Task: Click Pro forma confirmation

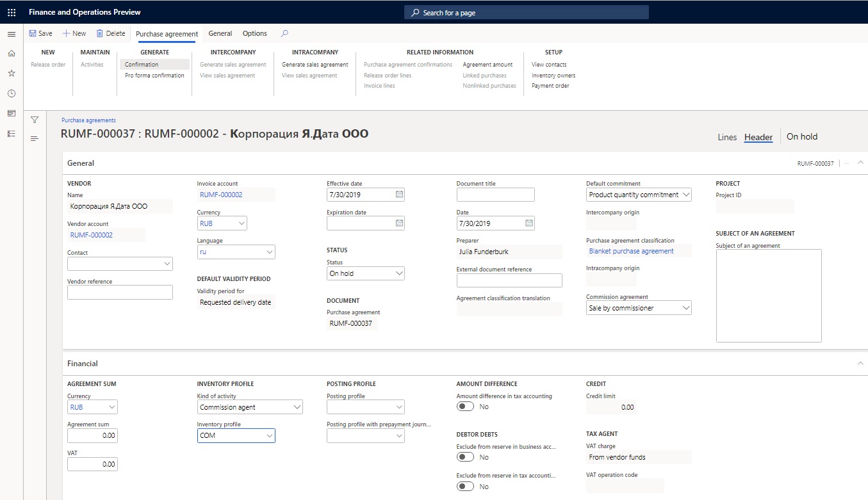Action: pos(154,76)
